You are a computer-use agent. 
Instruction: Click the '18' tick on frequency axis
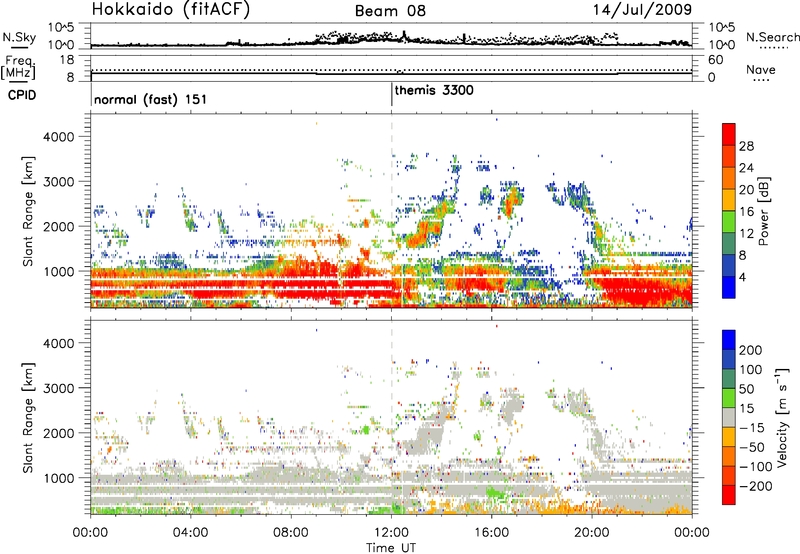[67, 60]
